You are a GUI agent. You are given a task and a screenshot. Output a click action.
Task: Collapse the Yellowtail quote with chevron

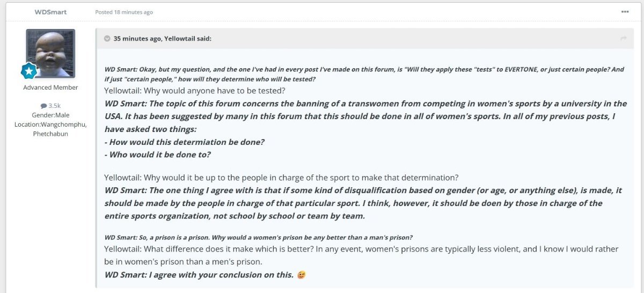click(x=107, y=39)
